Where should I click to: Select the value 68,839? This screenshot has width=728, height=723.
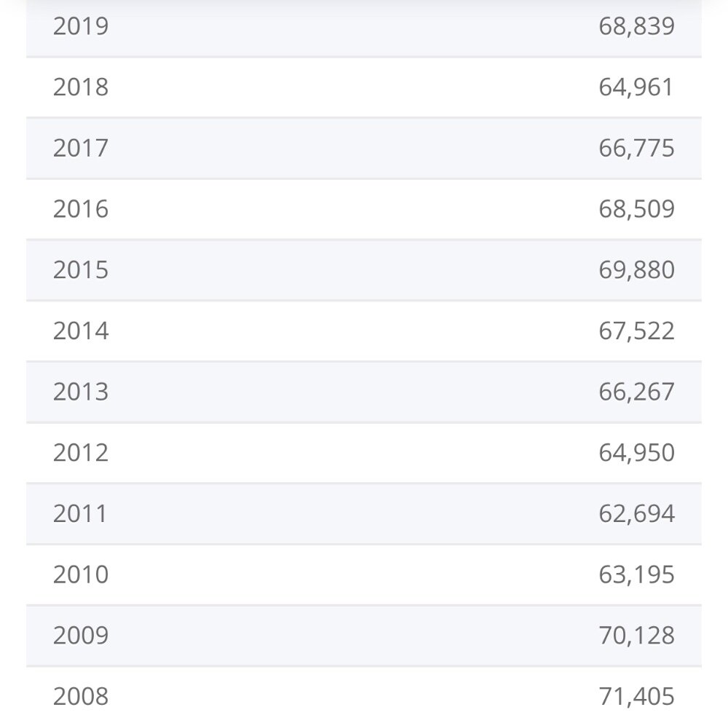coord(636,26)
